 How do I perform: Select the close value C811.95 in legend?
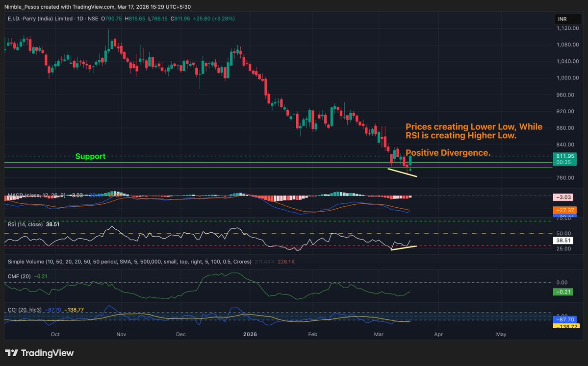click(180, 18)
